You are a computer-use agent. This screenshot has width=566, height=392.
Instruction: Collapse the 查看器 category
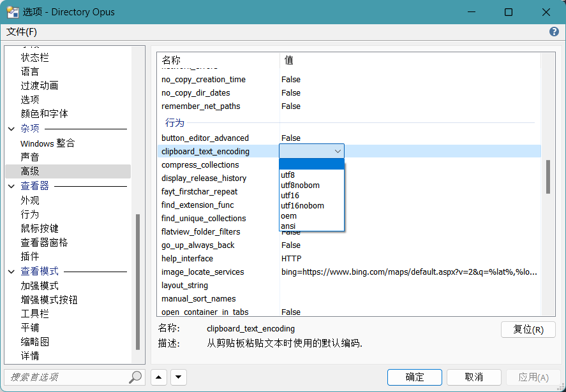(x=11, y=186)
